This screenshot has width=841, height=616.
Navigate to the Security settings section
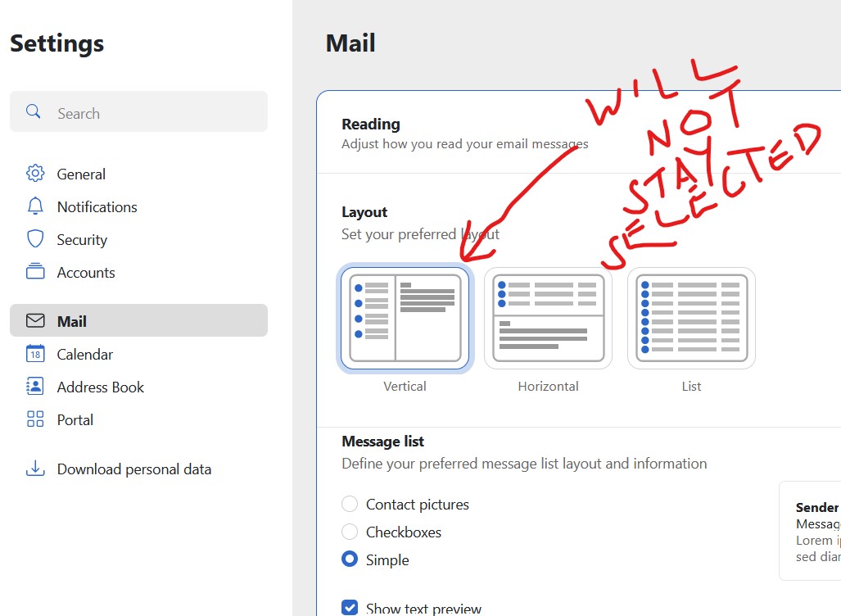[x=82, y=239]
